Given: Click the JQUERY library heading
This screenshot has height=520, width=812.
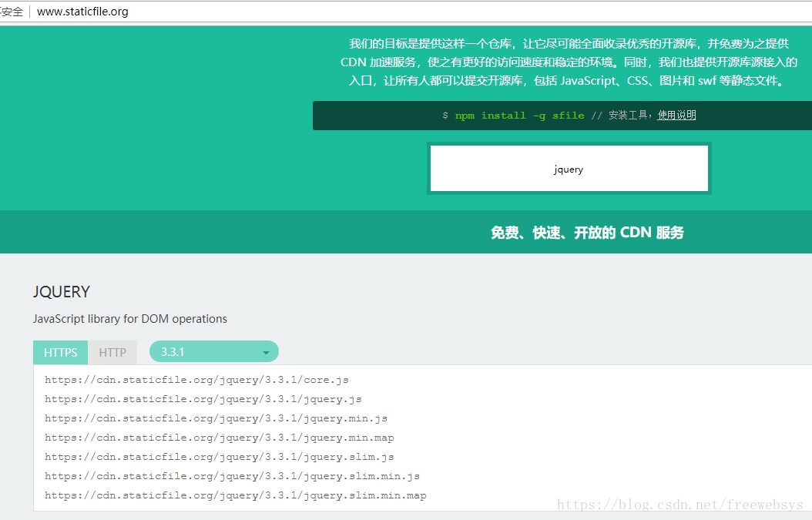Looking at the screenshot, I should click(x=62, y=292).
